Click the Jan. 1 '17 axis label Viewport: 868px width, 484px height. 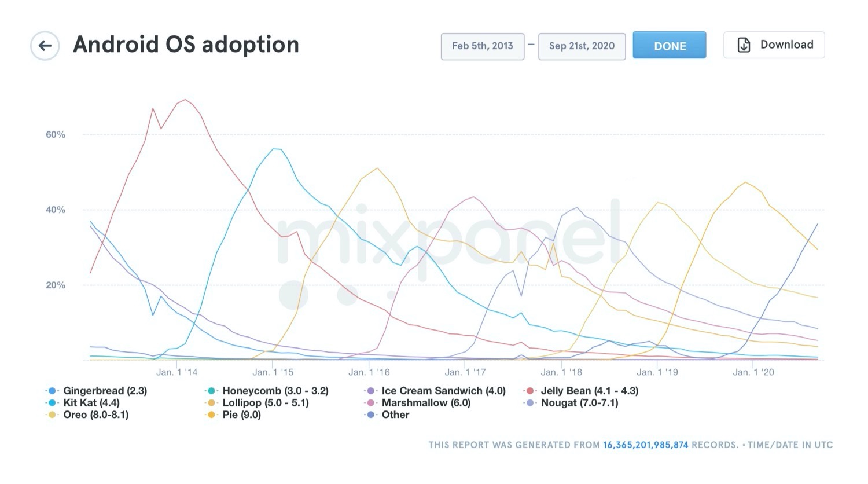pos(465,372)
